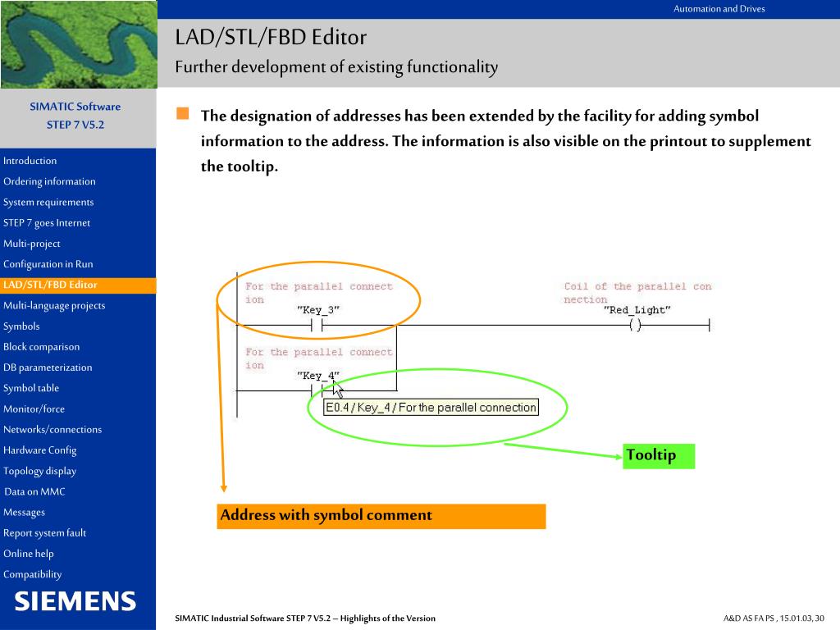Go to Data on MMC
840x630 pixels.
point(34,491)
